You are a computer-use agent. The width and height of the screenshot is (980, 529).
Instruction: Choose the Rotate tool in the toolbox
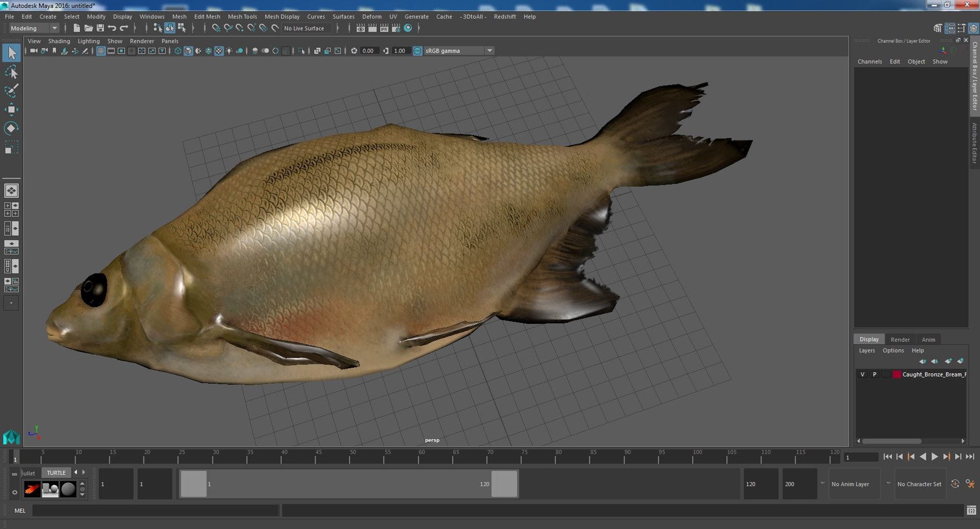(11, 128)
